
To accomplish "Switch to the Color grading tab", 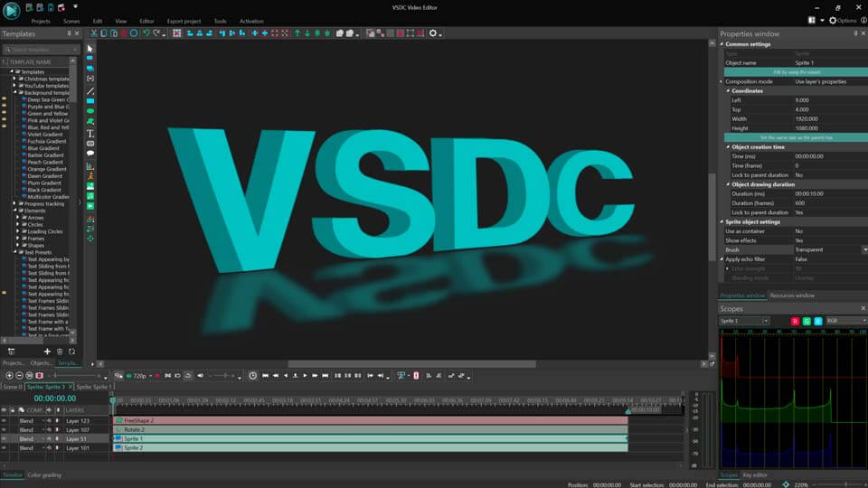I will [44, 474].
